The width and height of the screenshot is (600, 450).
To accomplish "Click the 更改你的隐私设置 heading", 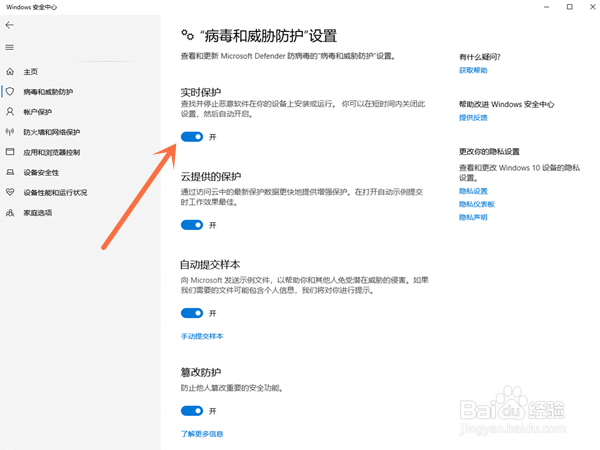I will (489, 152).
